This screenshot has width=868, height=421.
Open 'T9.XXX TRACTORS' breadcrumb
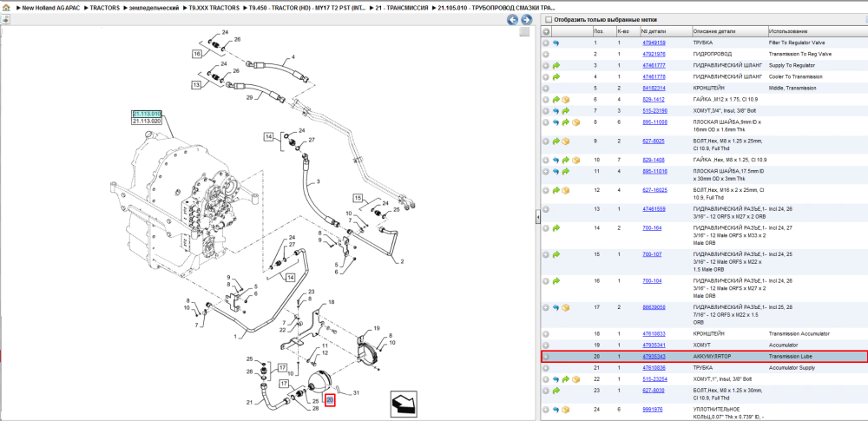click(x=214, y=9)
